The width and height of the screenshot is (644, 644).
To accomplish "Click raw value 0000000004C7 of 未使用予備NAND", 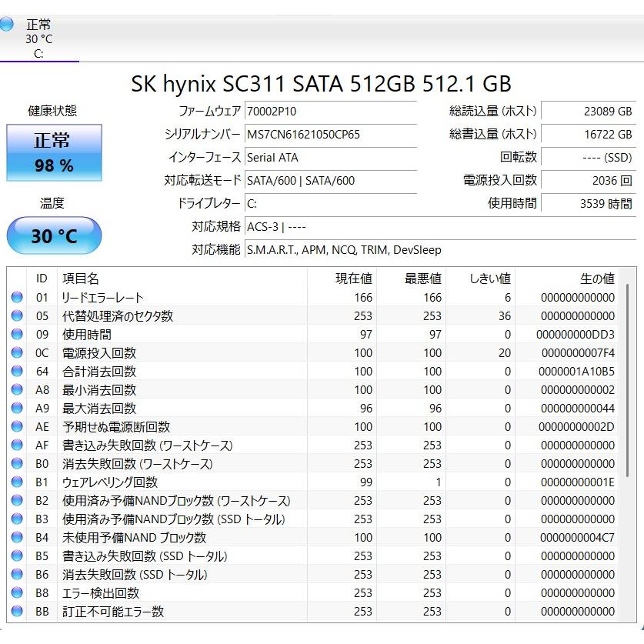I will coord(578,538).
